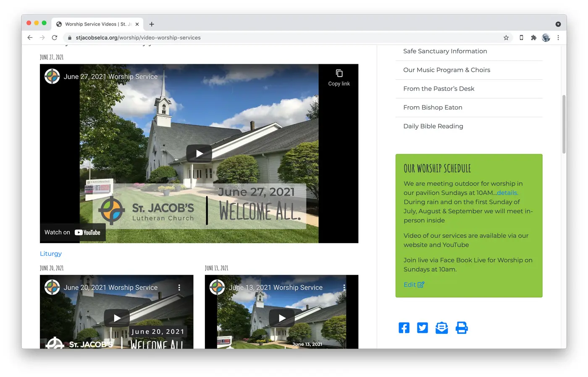This screenshot has height=377, width=588.
Task: Share page on Facebook
Action: 404,328
